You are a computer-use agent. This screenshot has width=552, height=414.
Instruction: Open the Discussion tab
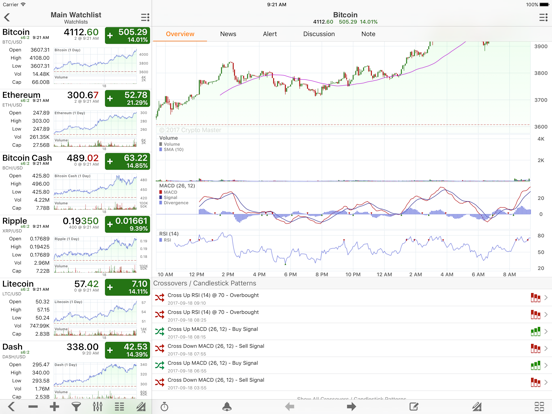319,34
